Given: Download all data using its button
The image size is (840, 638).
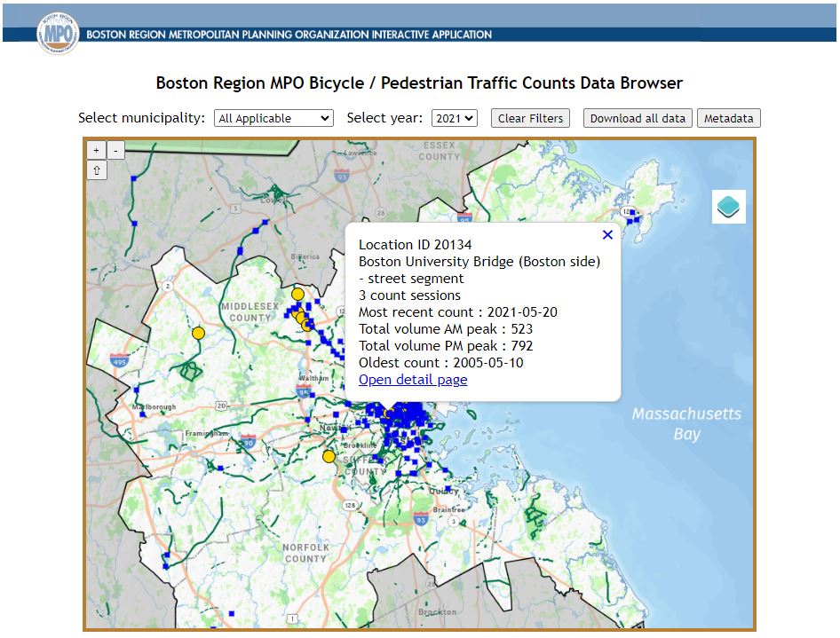Looking at the screenshot, I should (x=637, y=117).
